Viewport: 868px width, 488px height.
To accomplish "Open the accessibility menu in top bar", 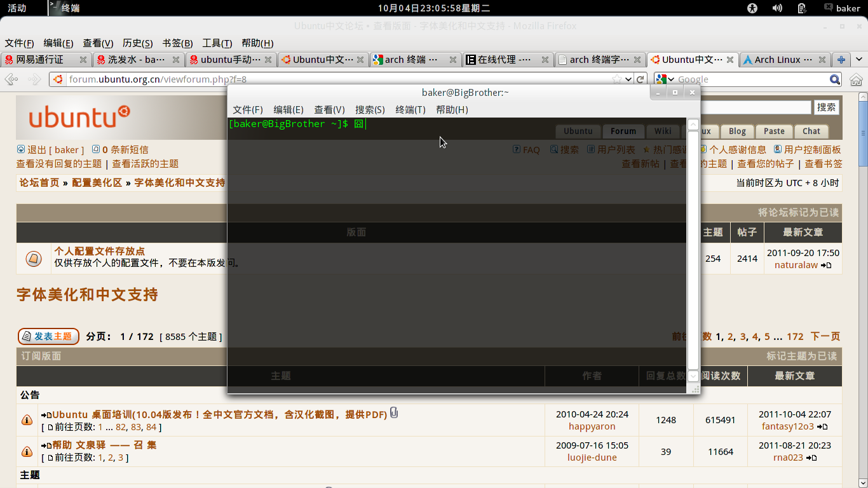I will pos(753,8).
